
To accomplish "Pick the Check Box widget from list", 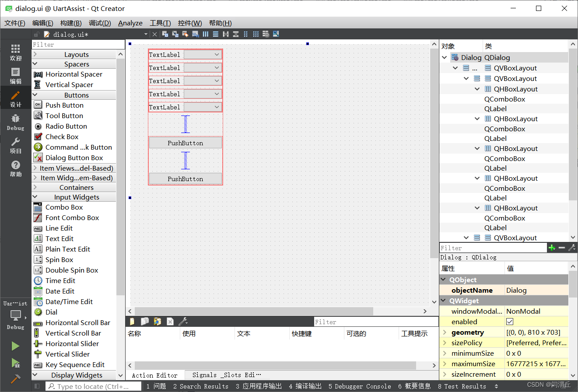I will pyautogui.click(x=62, y=136).
